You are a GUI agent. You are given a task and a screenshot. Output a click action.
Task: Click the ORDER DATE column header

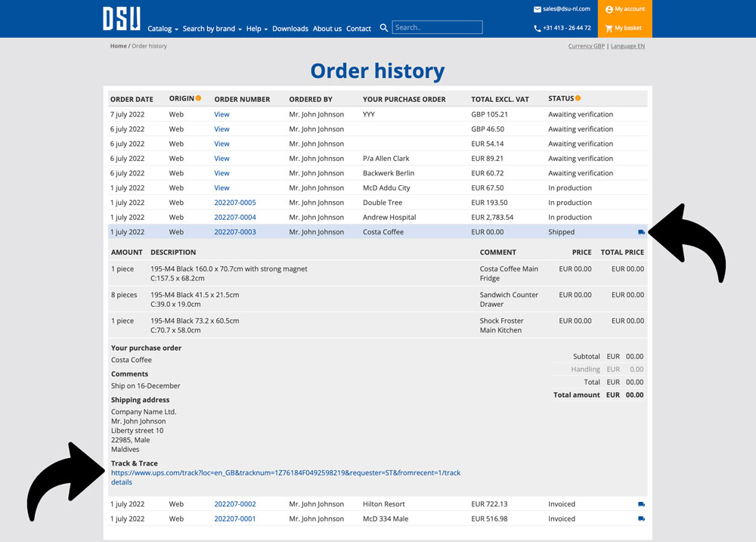coord(132,99)
